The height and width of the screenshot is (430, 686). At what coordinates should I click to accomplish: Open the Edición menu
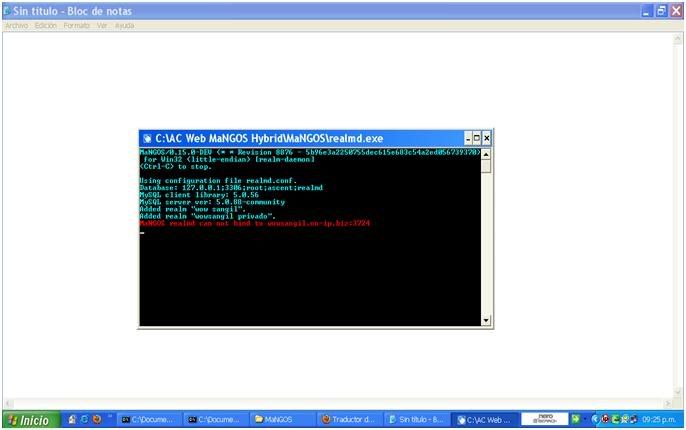coord(46,26)
